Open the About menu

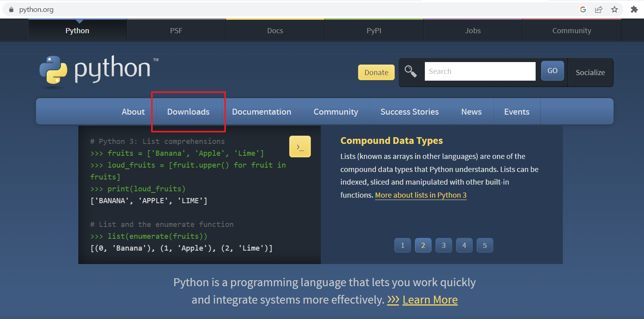click(133, 112)
